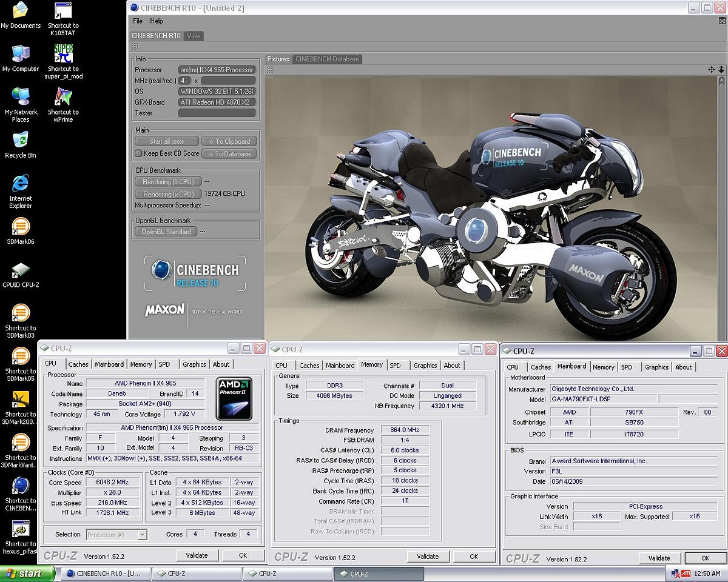Launch the 3DMark06 desktop shortcut
728x582 pixels.
[x=21, y=231]
